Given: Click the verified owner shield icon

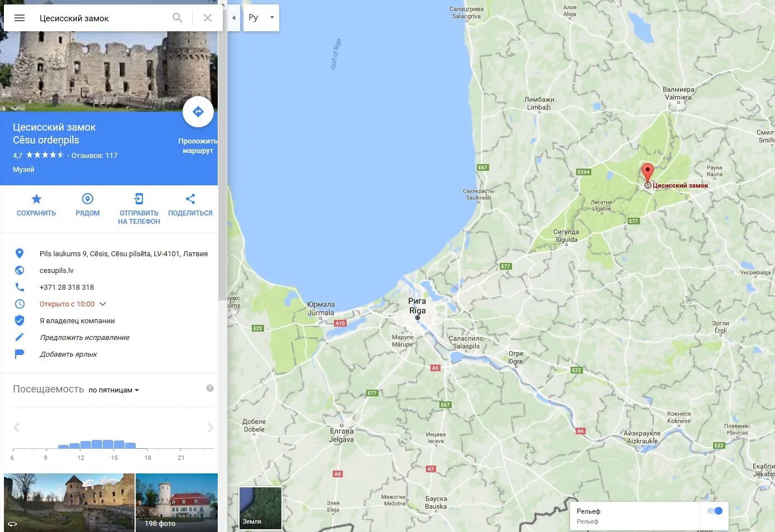Looking at the screenshot, I should pos(20,320).
